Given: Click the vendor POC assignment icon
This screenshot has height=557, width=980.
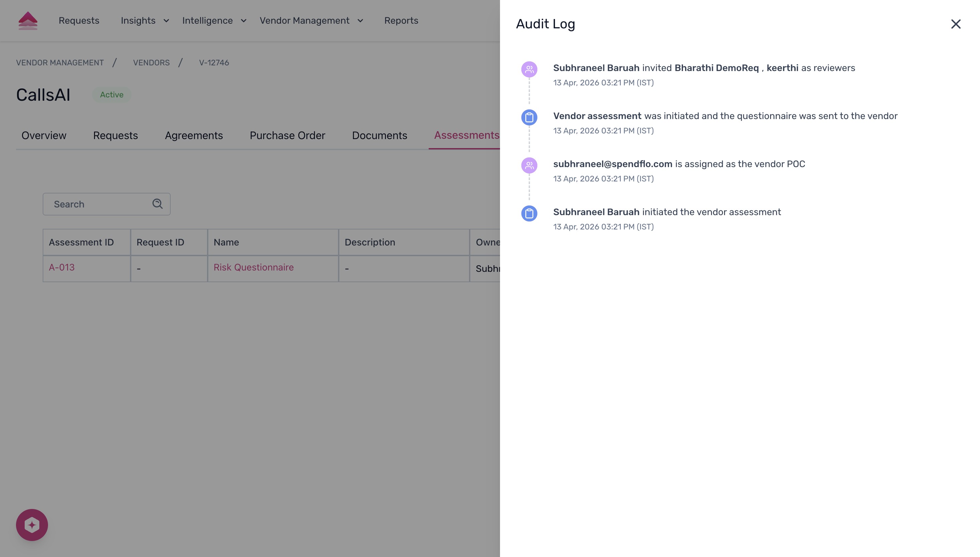Looking at the screenshot, I should click(529, 165).
